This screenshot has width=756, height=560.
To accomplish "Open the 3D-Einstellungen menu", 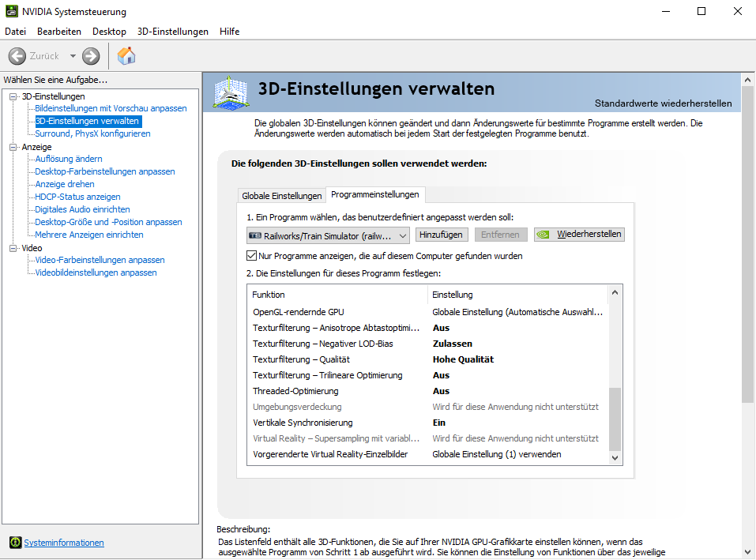I will pos(172,32).
